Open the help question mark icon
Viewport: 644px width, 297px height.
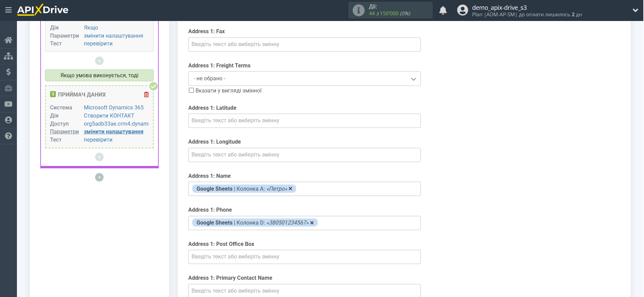[8, 136]
